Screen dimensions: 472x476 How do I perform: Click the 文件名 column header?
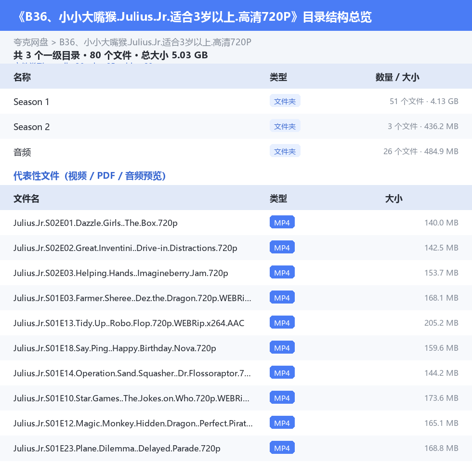tap(26, 198)
